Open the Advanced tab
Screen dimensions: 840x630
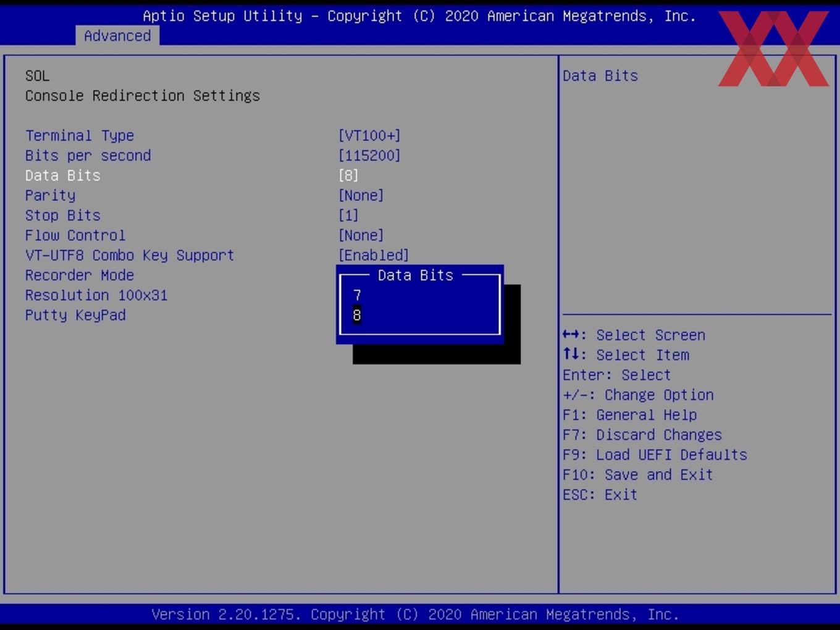117,36
